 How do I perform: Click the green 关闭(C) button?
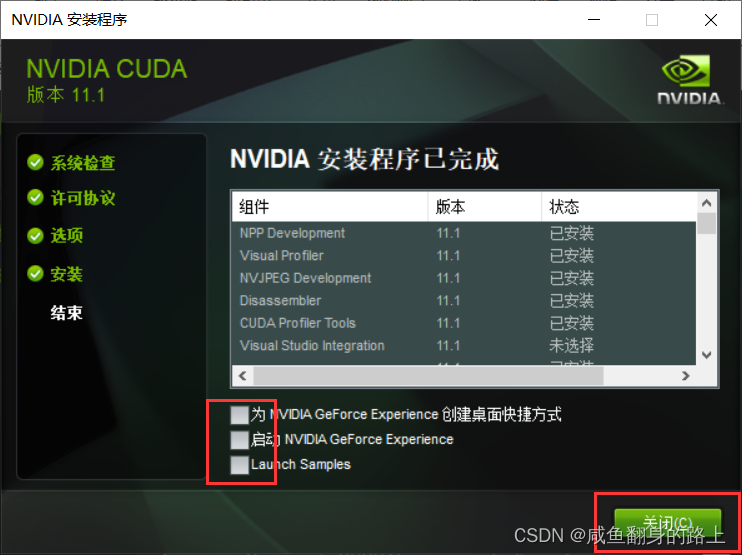point(667,523)
